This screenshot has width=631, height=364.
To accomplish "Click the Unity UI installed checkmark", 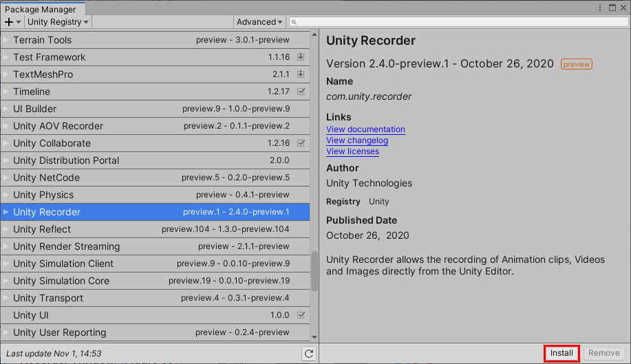I will (301, 315).
